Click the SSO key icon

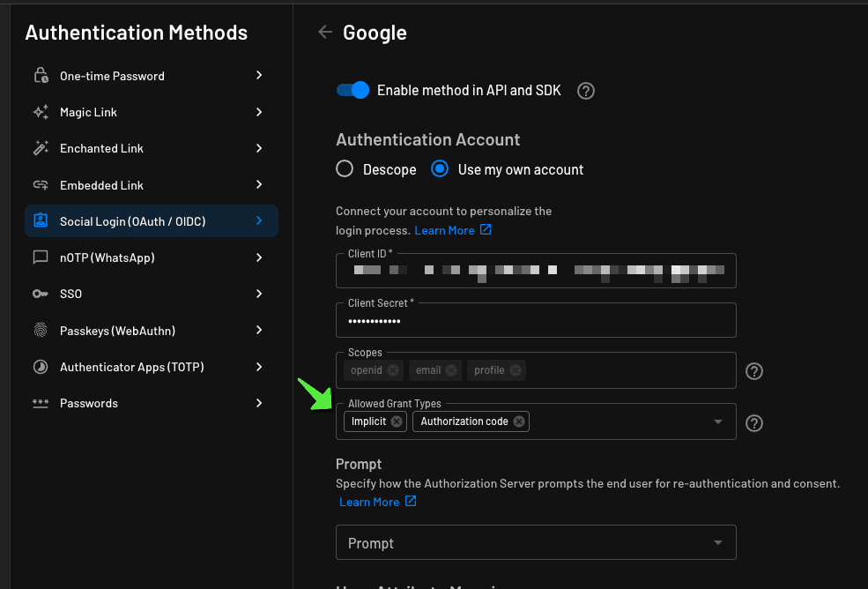[x=41, y=294]
